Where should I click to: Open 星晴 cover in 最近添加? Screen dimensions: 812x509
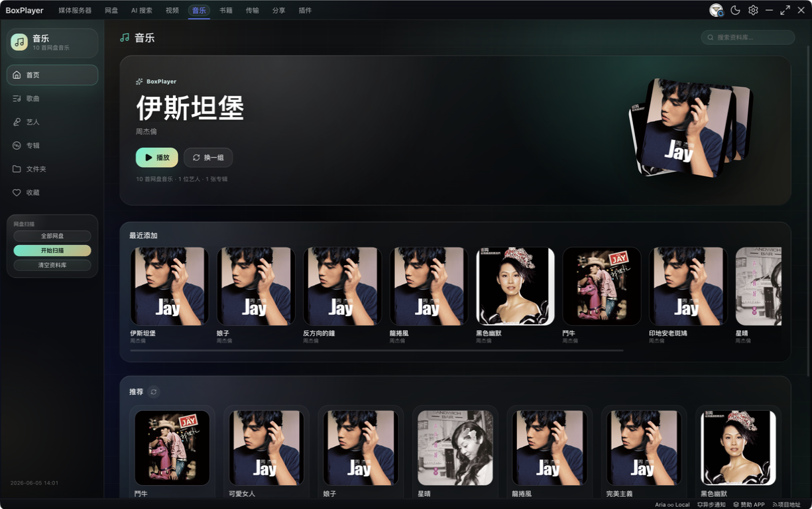coord(759,286)
